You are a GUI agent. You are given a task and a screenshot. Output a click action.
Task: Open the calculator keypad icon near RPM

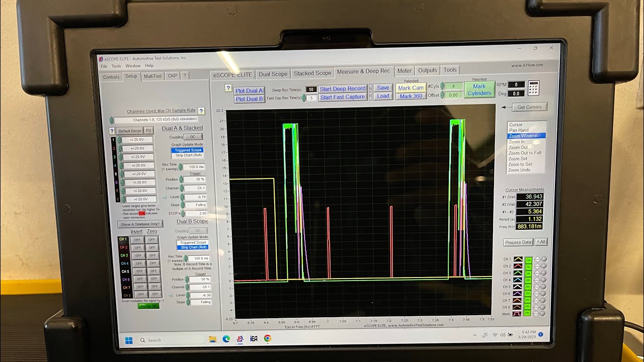coord(534,87)
